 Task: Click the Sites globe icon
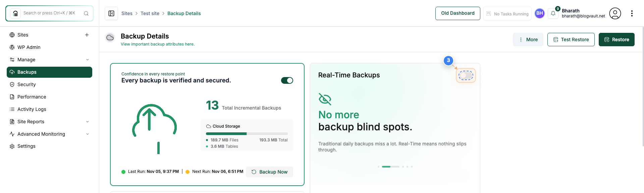[x=12, y=35]
